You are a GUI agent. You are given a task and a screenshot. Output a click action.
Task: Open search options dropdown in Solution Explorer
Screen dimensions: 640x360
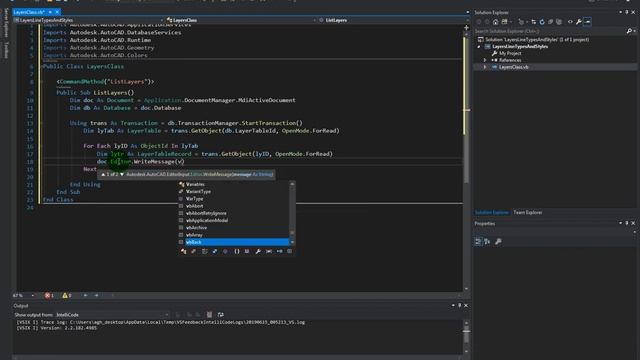coord(635,31)
